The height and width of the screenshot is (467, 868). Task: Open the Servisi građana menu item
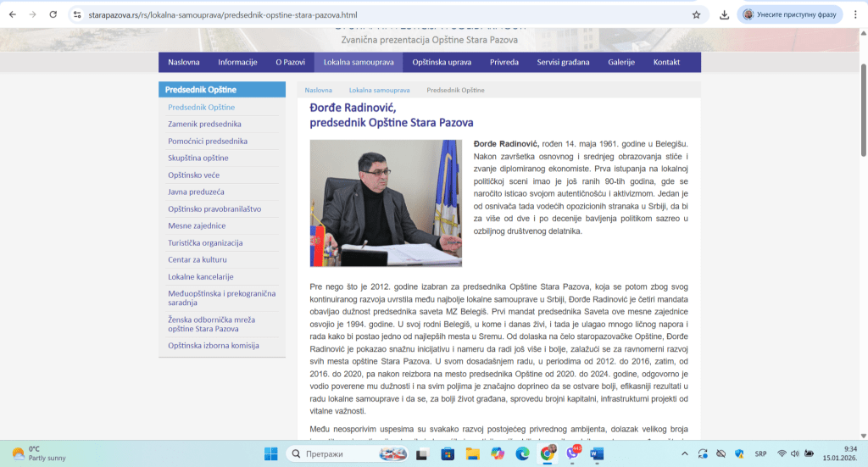563,62
